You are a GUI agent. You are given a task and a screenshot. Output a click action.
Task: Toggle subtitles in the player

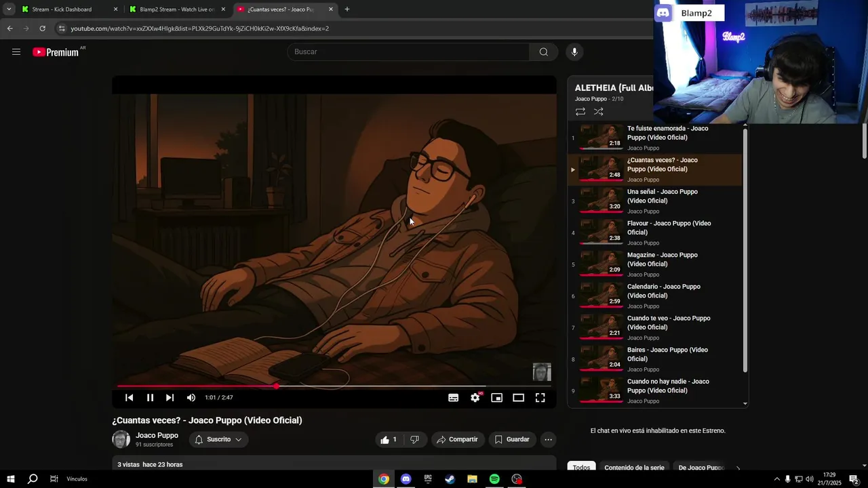(x=454, y=398)
